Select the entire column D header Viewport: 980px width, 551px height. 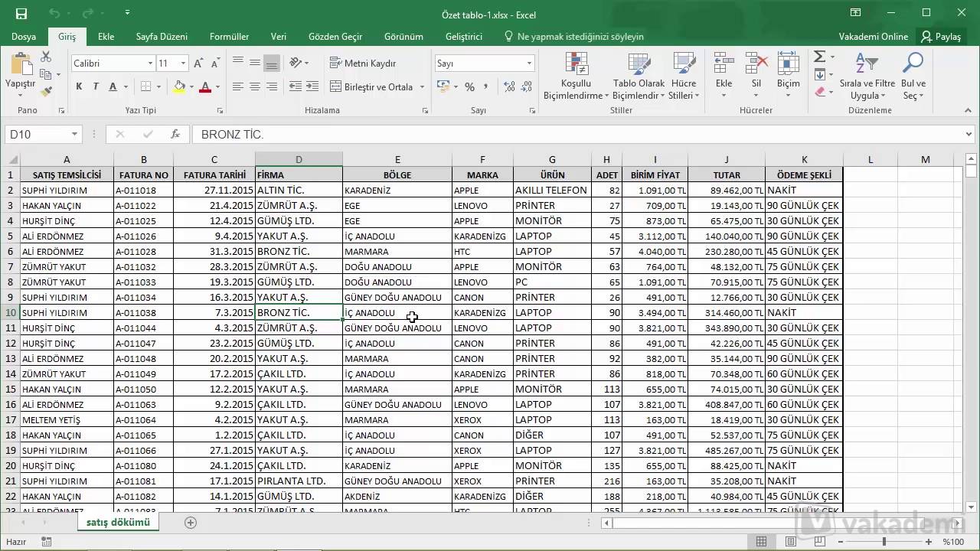coord(299,159)
